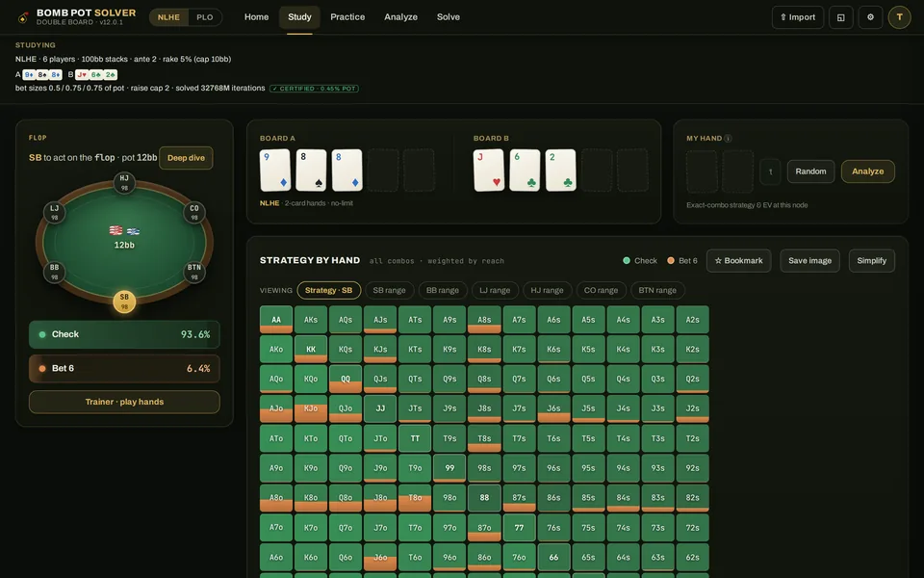Select the CO seat on the table
Screen dimensions: 924x578
(193, 212)
